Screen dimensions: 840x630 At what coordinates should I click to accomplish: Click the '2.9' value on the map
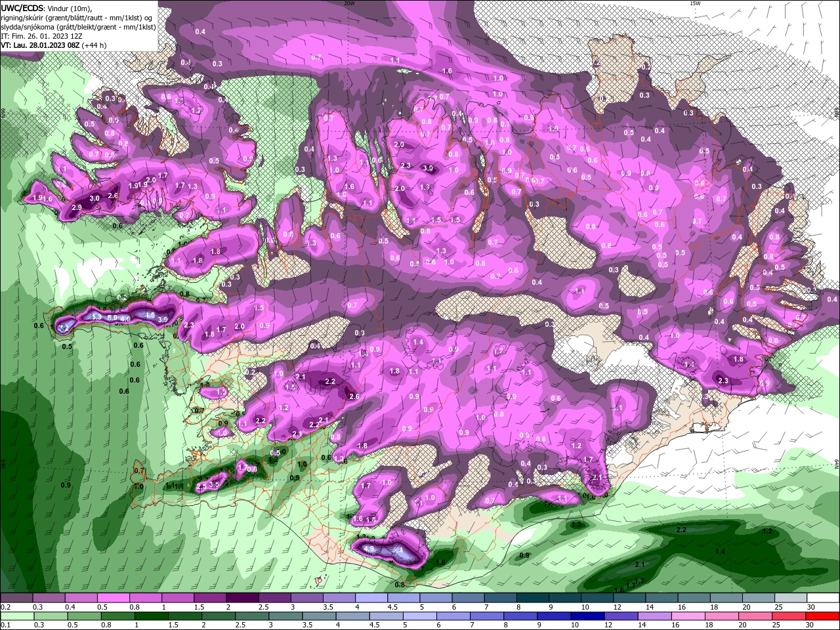[x=76, y=207]
